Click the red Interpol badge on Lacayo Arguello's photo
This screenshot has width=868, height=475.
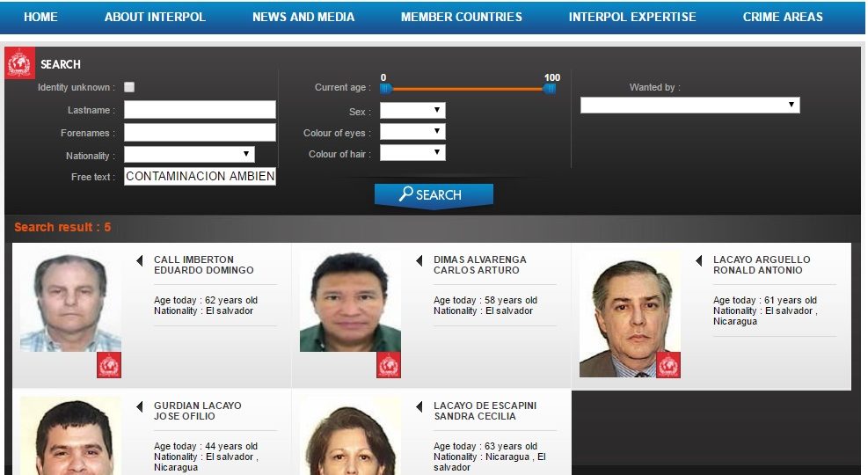pos(668,365)
